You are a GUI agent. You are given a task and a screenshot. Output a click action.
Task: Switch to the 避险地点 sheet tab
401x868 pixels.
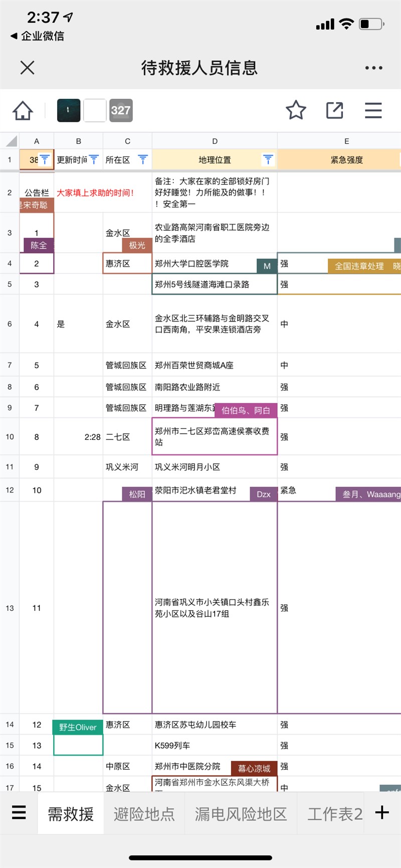click(144, 814)
